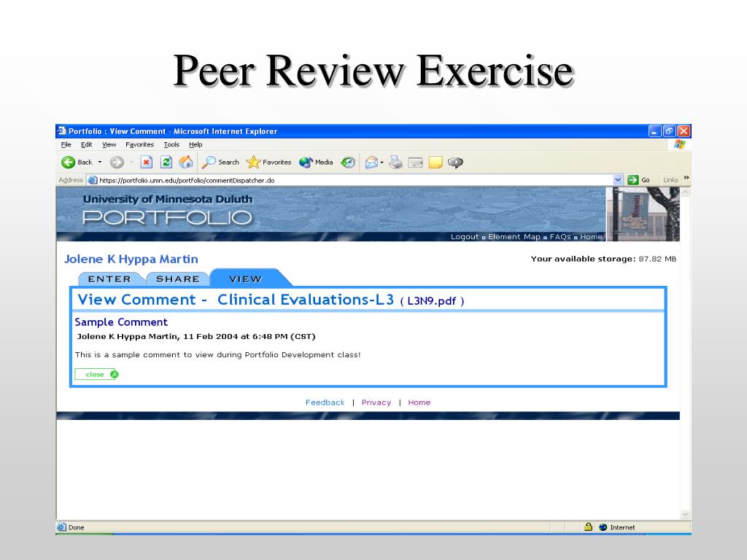Restore down the Internet Explorer window
The width and height of the screenshot is (747, 560).
670,131
